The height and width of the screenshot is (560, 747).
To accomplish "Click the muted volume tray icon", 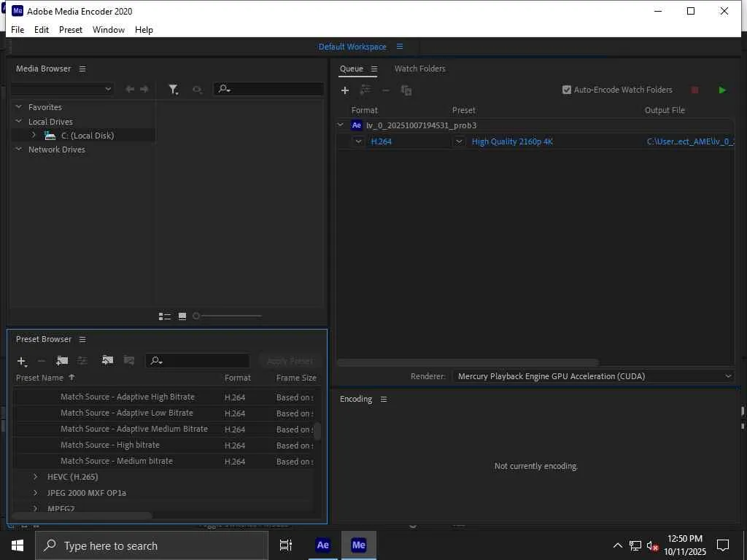I will click(x=652, y=545).
